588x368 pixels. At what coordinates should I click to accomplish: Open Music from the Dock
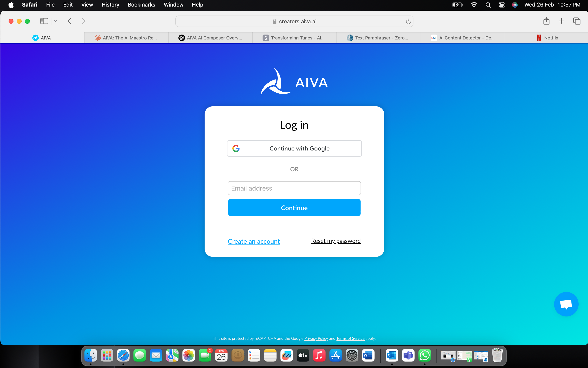319,356
